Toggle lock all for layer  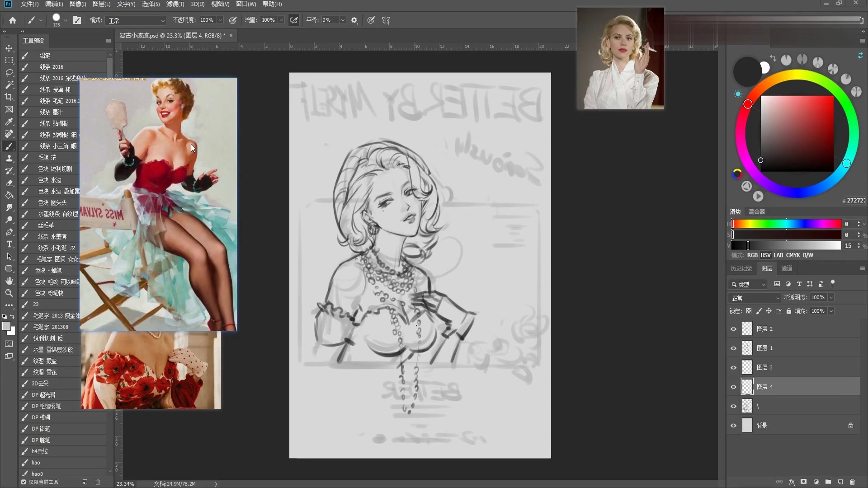789,311
